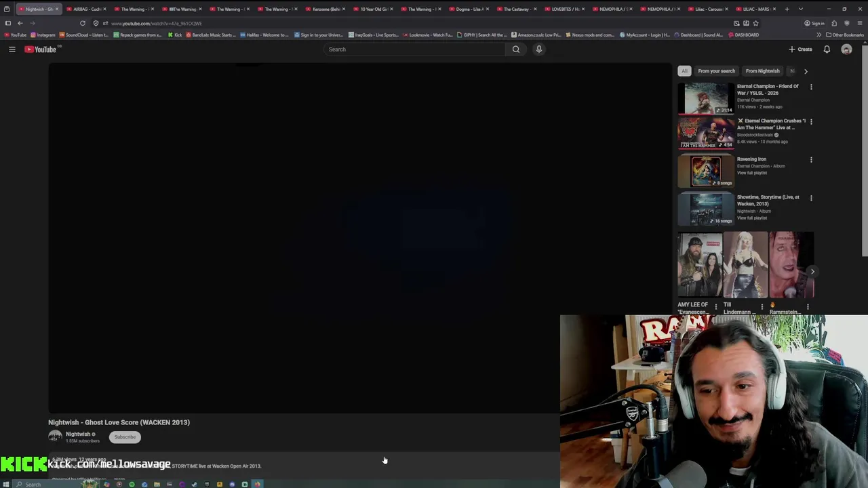868x488 pixels.
Task: Open the AMY LEE short thumbnail
Action: click(x=700, y=265)
